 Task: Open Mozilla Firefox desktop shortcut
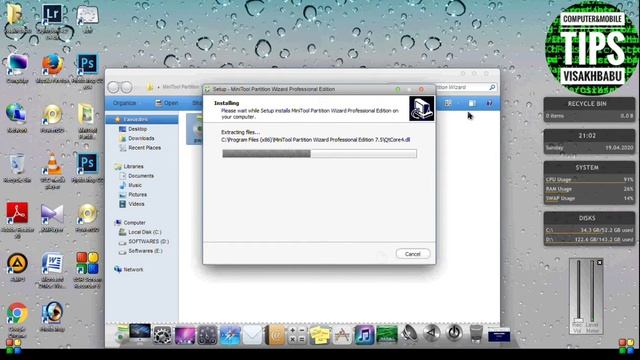[52, 65]
